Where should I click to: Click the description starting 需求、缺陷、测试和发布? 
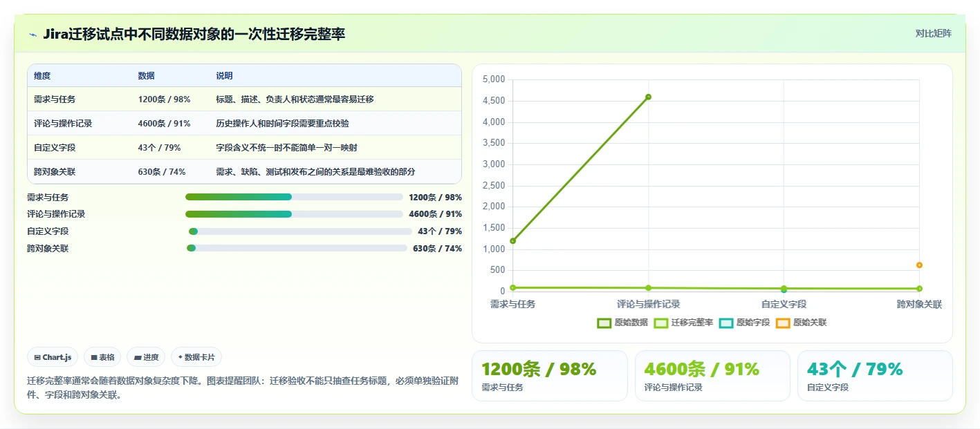[315, 172]
